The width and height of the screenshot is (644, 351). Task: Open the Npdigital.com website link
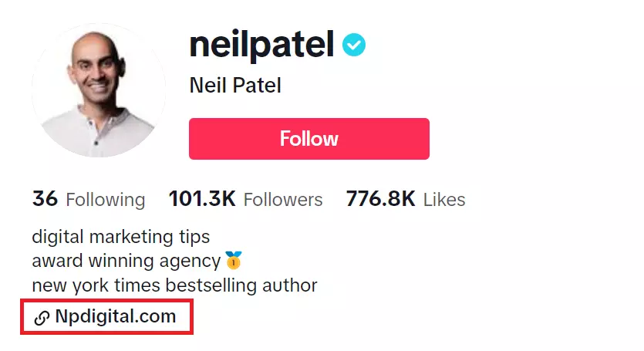click(116, 316)
